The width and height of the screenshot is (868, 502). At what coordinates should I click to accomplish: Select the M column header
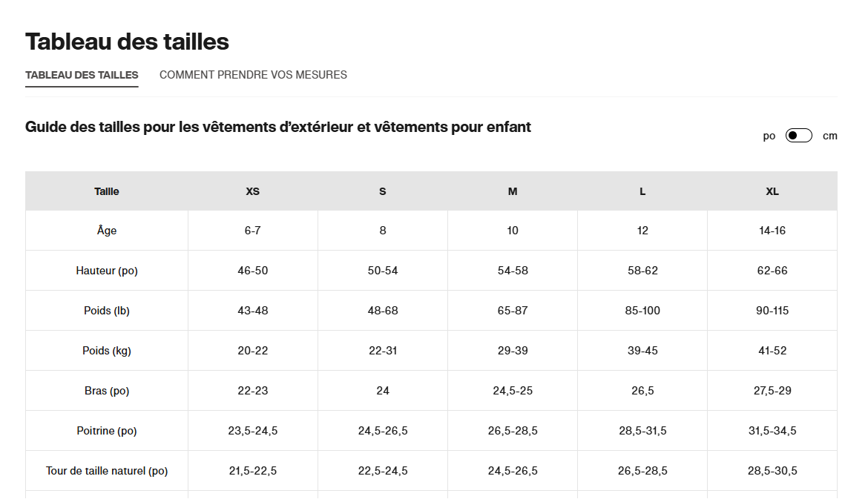coord(513,191)
